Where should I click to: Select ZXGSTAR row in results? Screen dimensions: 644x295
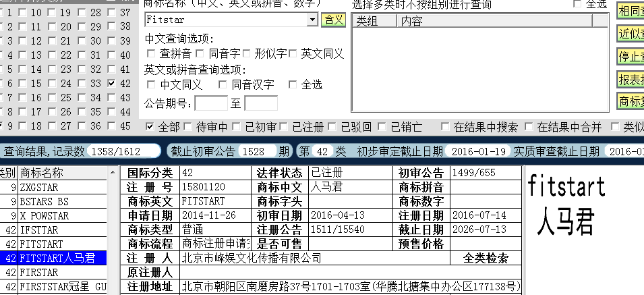(53, 188)
